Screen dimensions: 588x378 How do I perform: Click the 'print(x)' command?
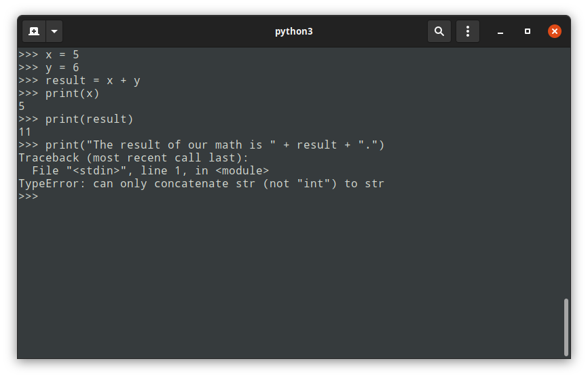click(x=72, y=93)
